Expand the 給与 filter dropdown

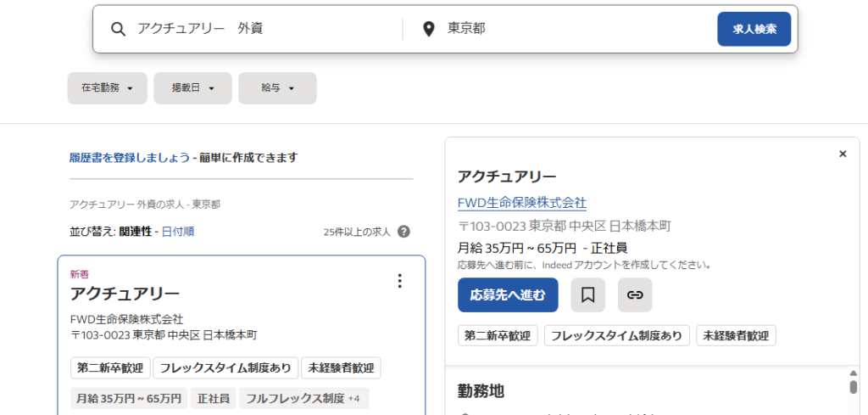[277, 88]
